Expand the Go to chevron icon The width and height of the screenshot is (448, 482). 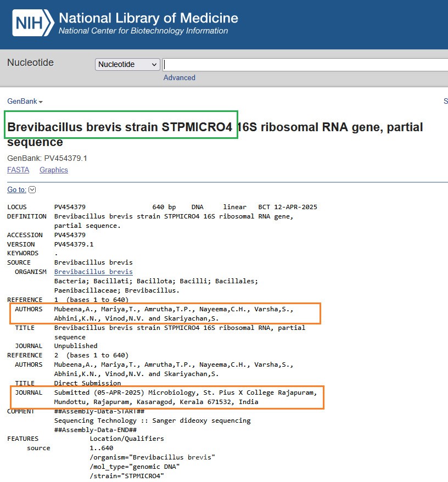(x=32, y=190)
